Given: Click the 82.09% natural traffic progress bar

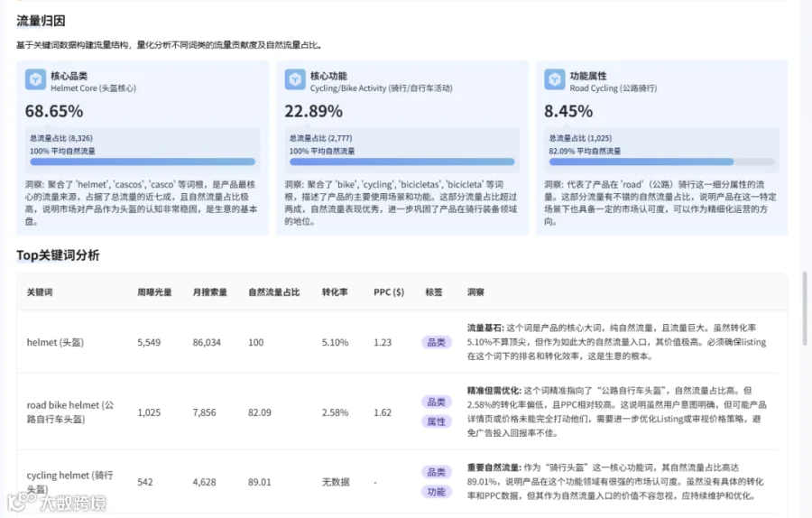Looking at the screenshot, I should click(661, 162).
